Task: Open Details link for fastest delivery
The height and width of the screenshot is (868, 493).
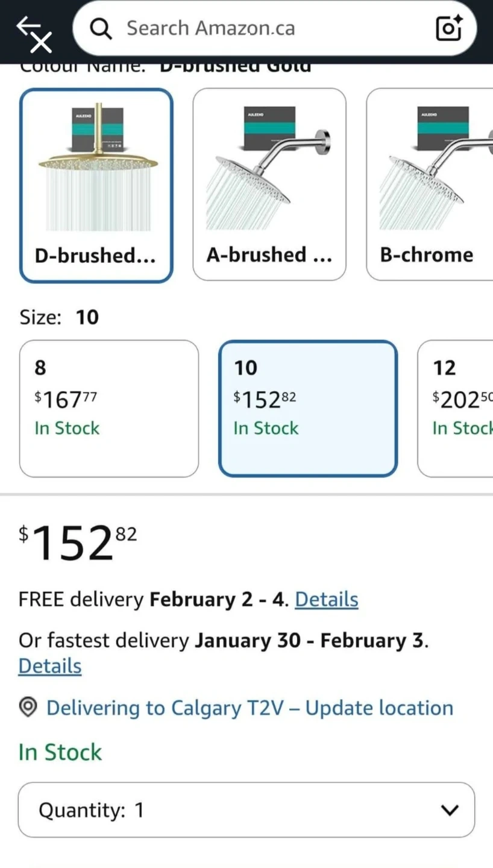Action: point(50,666)
